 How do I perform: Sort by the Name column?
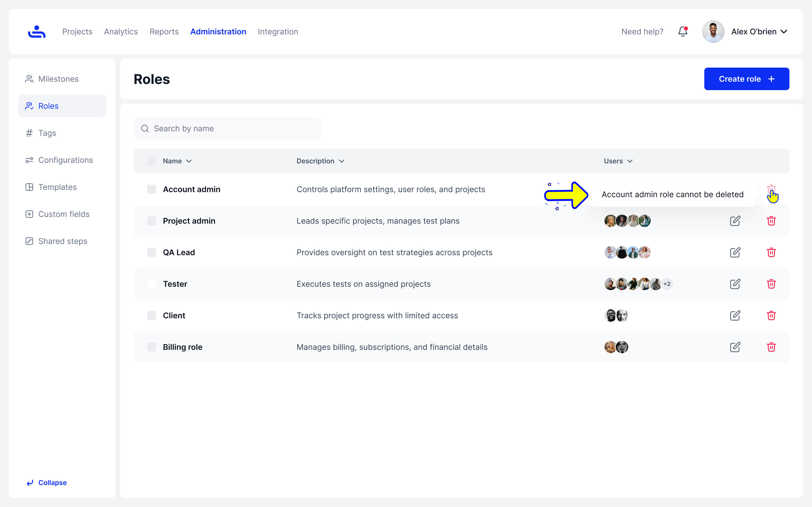point(177,161)
